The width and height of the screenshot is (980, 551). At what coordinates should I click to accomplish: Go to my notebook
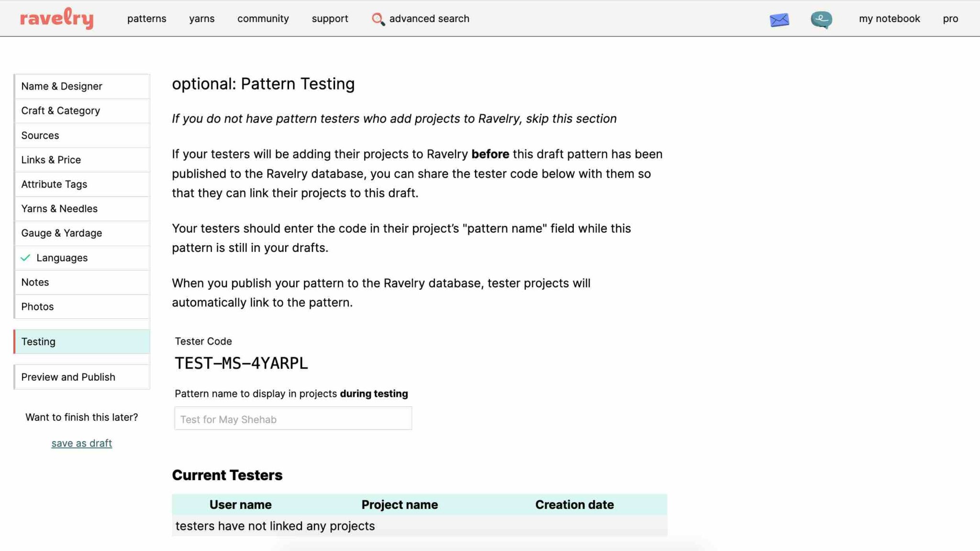click(889, 19)
